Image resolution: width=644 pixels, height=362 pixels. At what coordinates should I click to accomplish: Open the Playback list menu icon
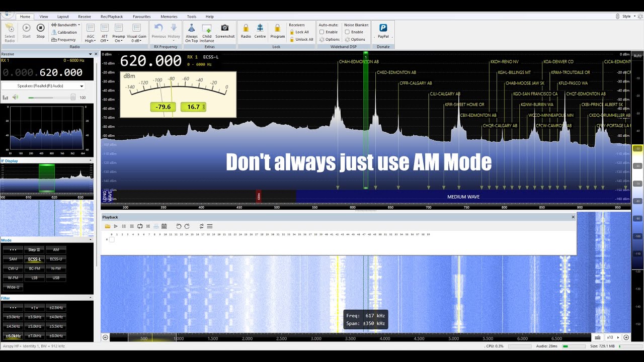pos(210,226)
